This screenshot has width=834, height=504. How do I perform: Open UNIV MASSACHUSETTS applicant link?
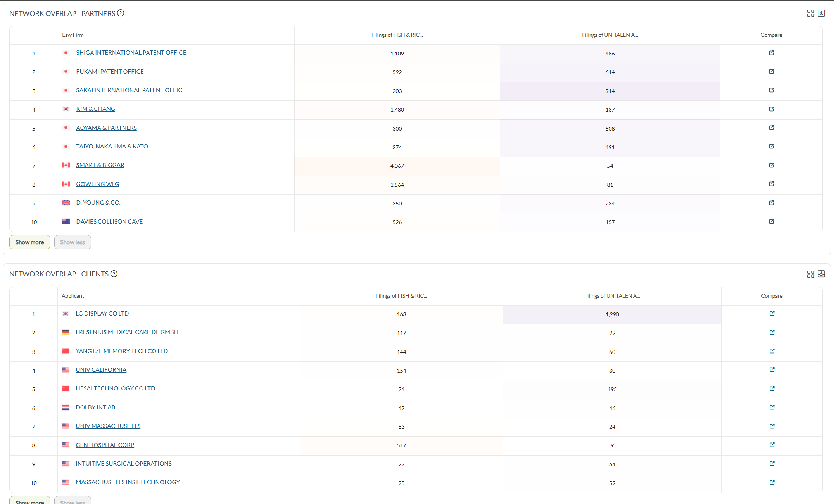pyautogui.click(x=108, y=426)
